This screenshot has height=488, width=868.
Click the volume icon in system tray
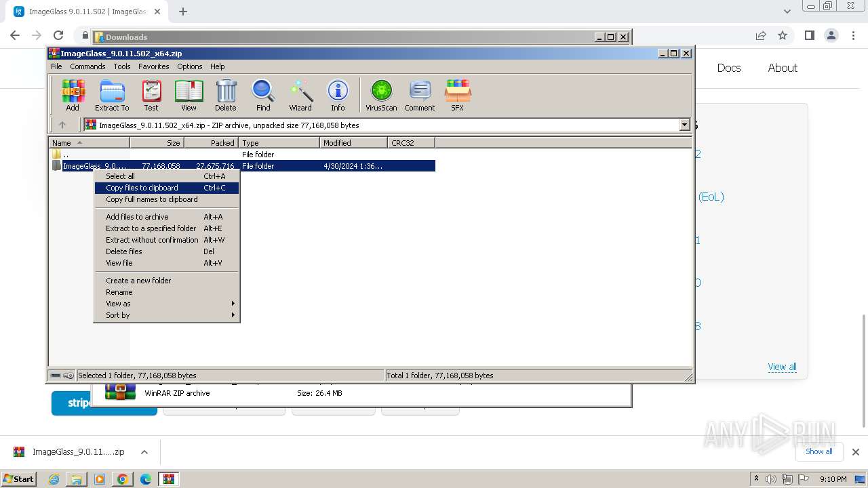772,479
